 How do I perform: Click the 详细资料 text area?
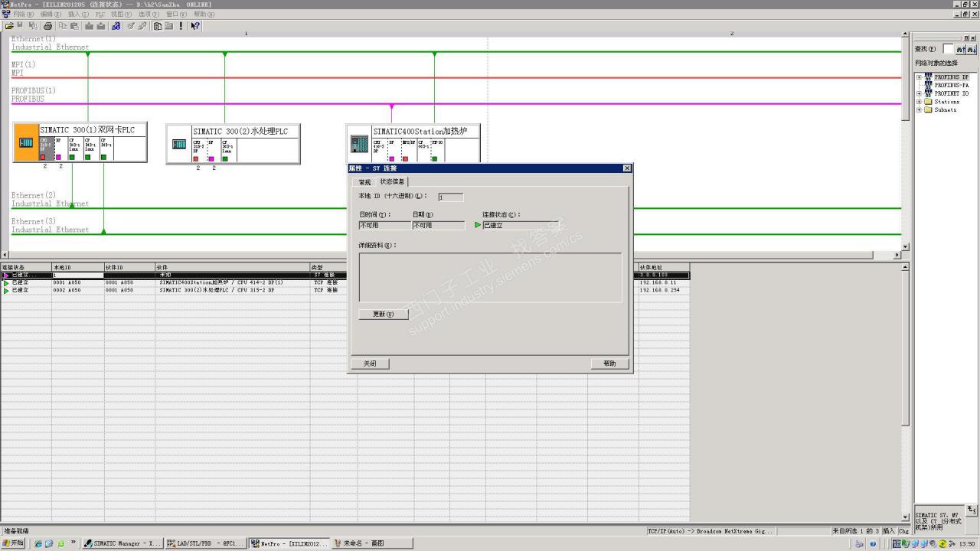pyautogui.click(x=490, y=277)
